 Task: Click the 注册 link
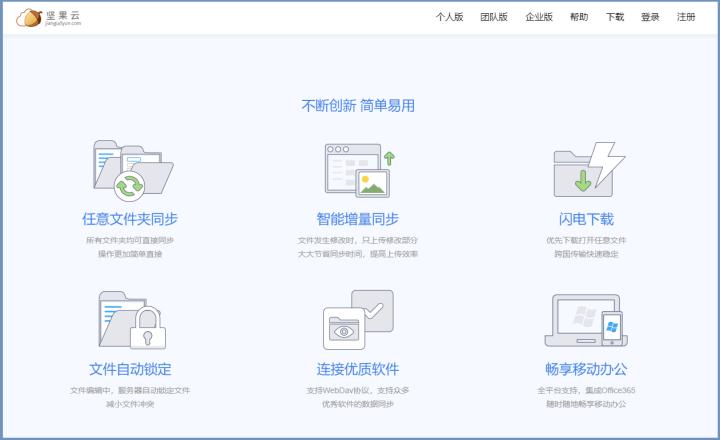[x=686, y=17]
